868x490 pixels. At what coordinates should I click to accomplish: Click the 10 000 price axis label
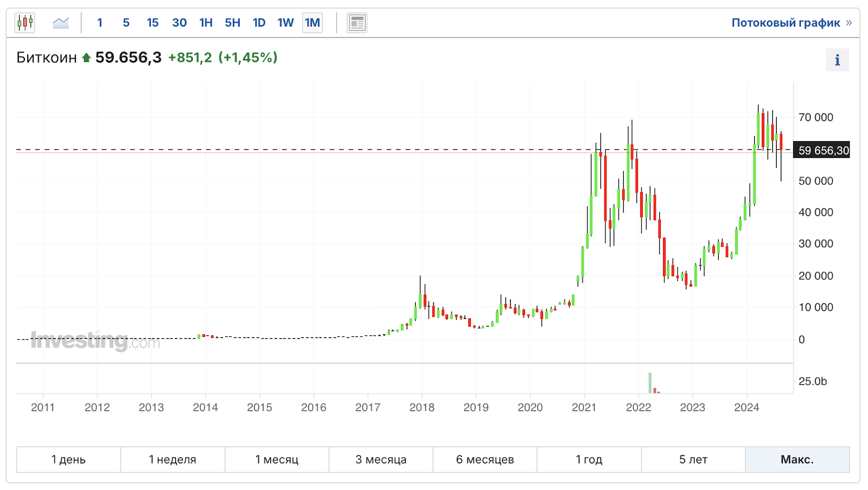coord(816,307)
